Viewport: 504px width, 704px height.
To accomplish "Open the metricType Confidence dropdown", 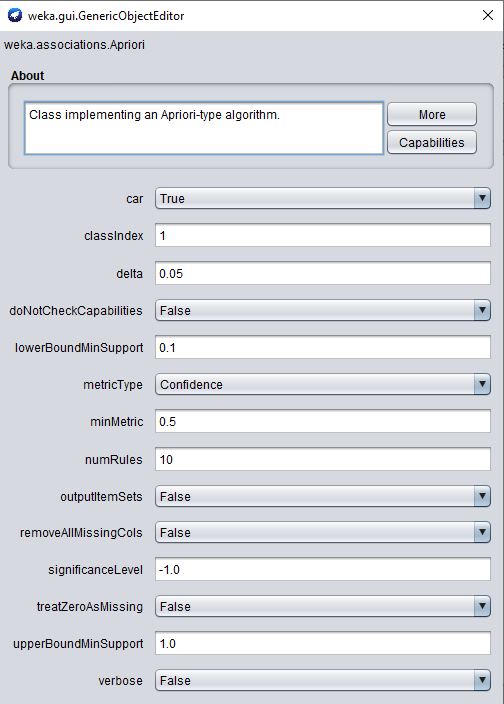I will click(323, 384).
